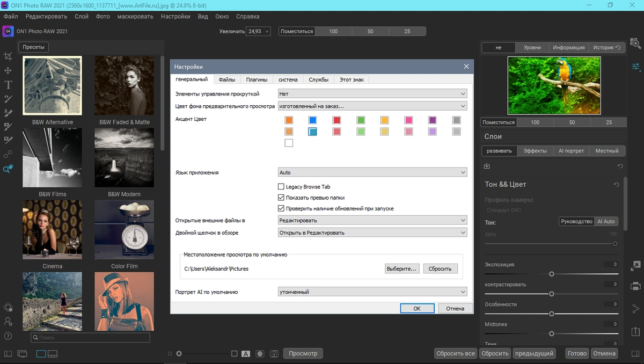644x364 pixels.
Task: Pick the green accent color swatch
Action: tap(361, 120)
